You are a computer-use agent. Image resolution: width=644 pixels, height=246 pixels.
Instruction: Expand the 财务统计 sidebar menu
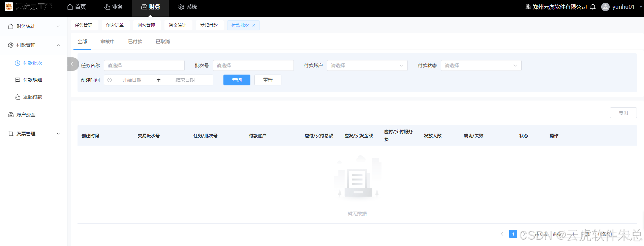pos(34,26)
